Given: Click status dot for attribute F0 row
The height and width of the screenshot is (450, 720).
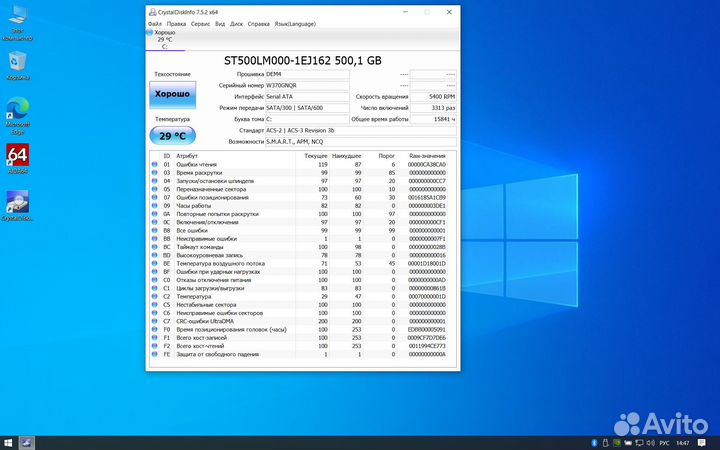Looking at the screenshot, I should click(x=154, y=330).
